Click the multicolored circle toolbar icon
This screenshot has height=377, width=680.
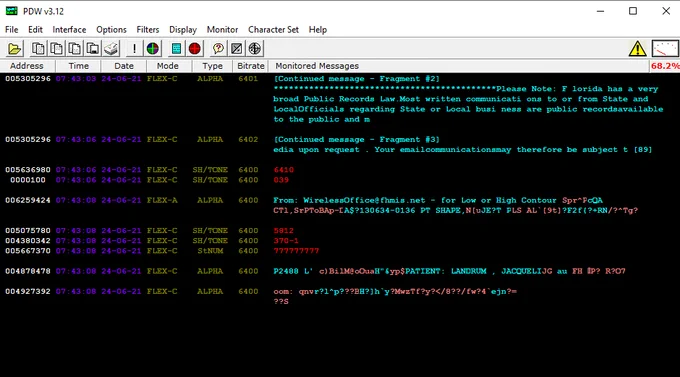[153, 49]
